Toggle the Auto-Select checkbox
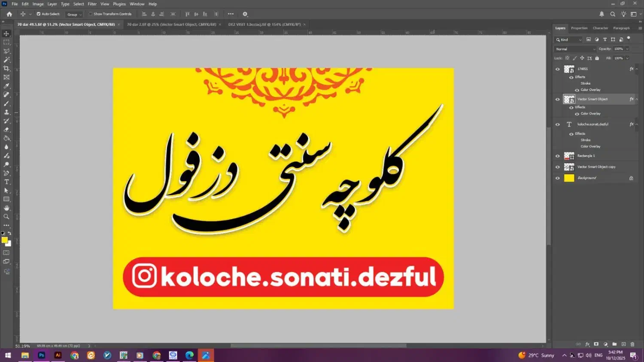Viewport: 644px width, 362px height. coord(38,14)
